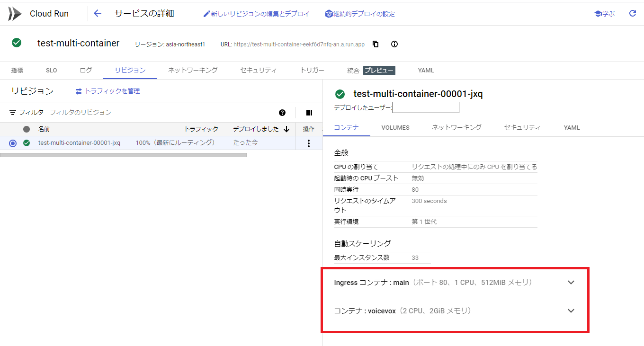
Task: Click the green check in the revision row
Action: point(27,143)
